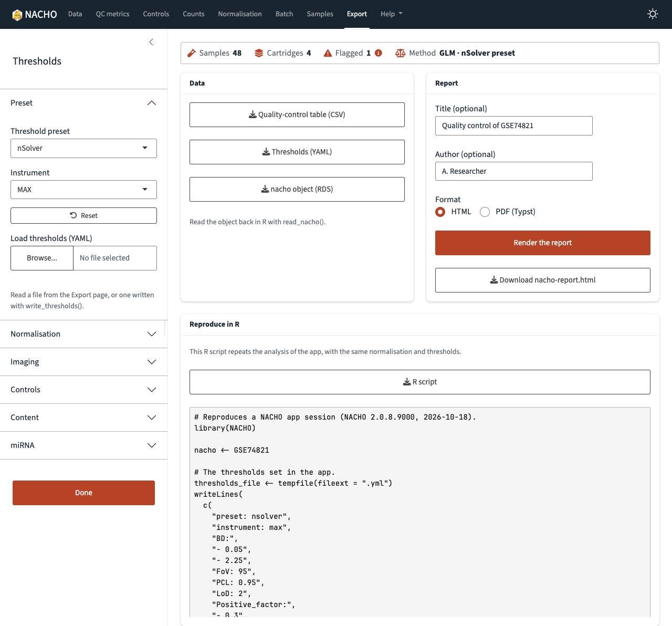
Task: Open the Controls tab in navbar
Action: 156,14
